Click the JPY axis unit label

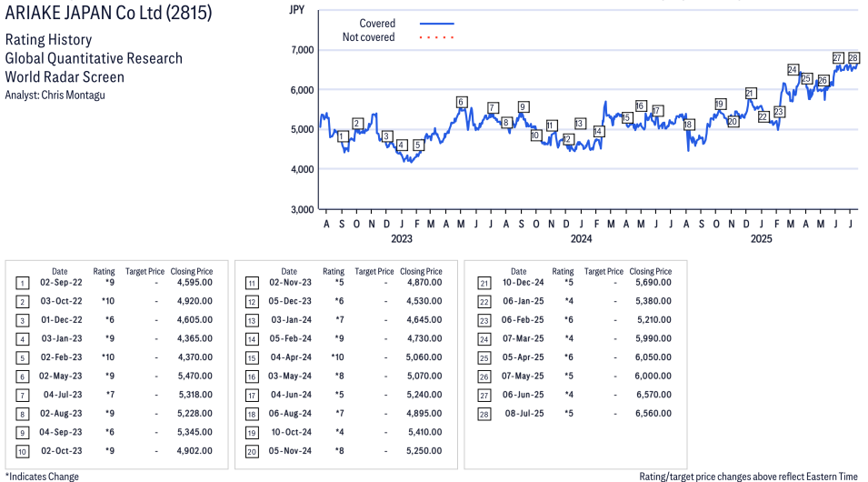click(x=296, y=9)
